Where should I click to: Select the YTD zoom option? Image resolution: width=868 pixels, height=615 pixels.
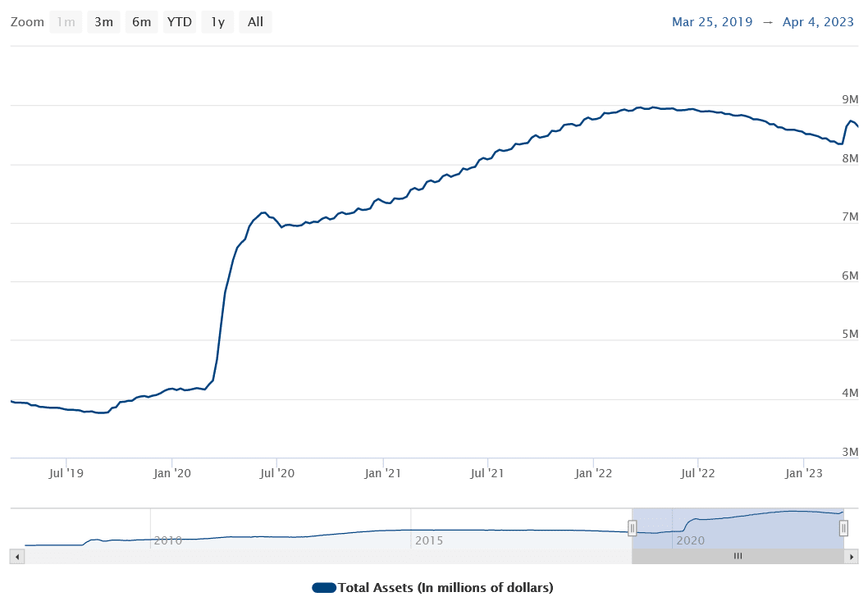(x=180, y=22)
